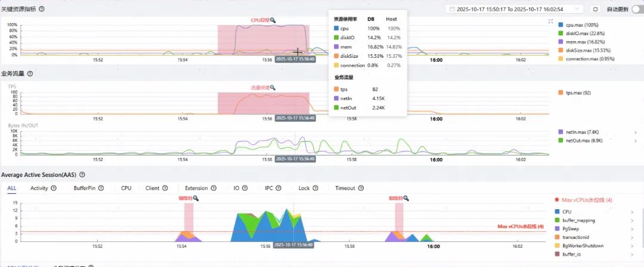Screen dimensions: 644x267
Task: Open help icon next to Lock tab
Action: [x=315, y=188]
